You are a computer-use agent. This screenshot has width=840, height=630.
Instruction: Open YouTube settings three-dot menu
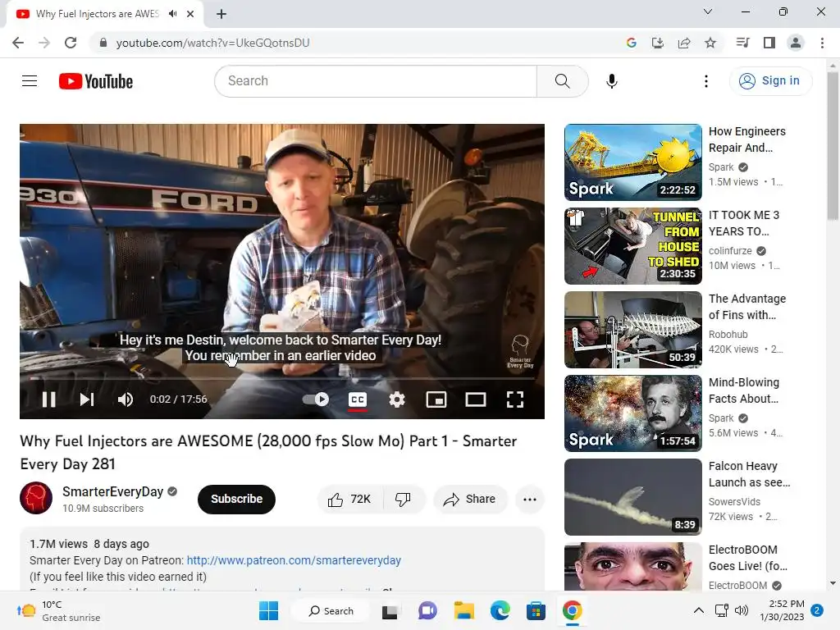click(x=706, y=81)
